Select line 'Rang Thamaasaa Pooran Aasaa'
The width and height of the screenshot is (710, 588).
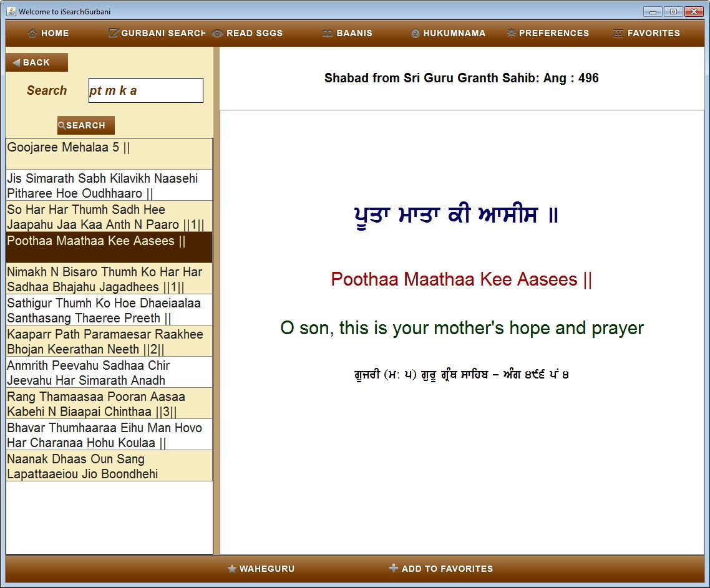click(x=109, y=403)
